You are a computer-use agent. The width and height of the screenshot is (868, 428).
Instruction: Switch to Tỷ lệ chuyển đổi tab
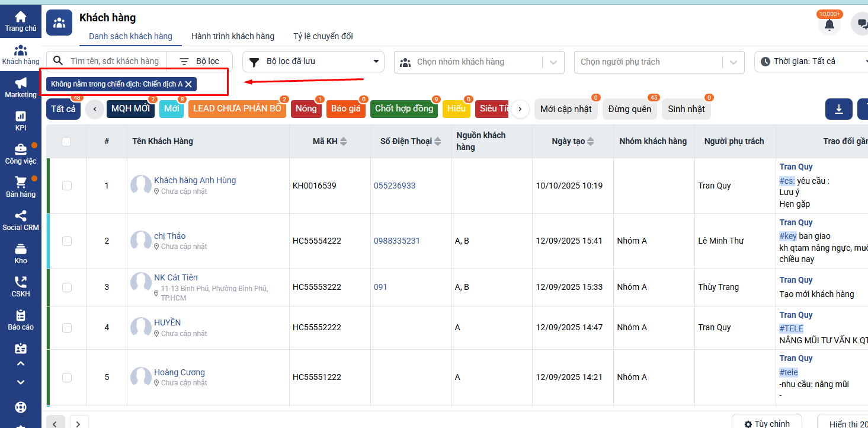(323, 36)
